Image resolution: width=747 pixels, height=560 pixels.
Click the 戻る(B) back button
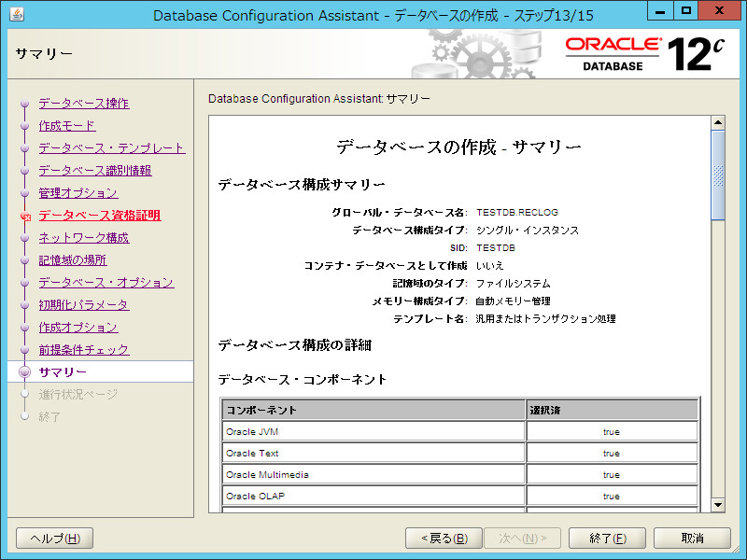[x=444, y=539]
